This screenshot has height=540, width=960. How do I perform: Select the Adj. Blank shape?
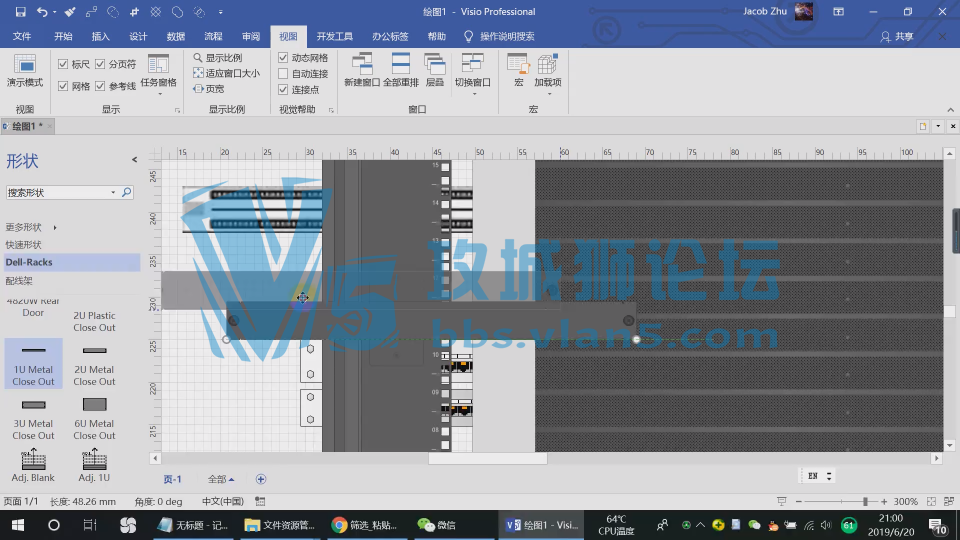click(34, 465)
